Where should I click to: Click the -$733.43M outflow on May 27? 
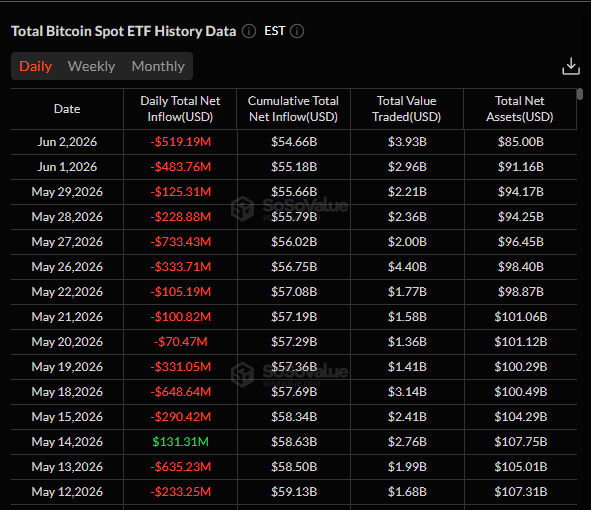(x=181, y=242)
